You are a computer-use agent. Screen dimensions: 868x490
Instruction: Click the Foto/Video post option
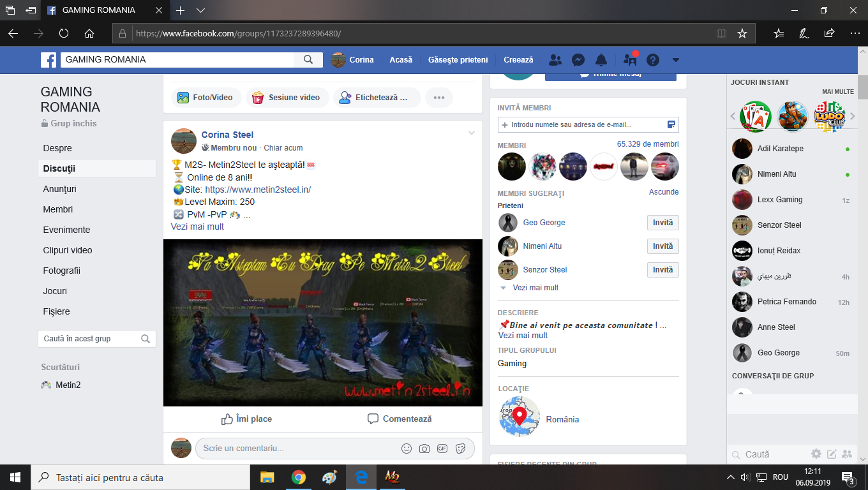click(206, 98)
